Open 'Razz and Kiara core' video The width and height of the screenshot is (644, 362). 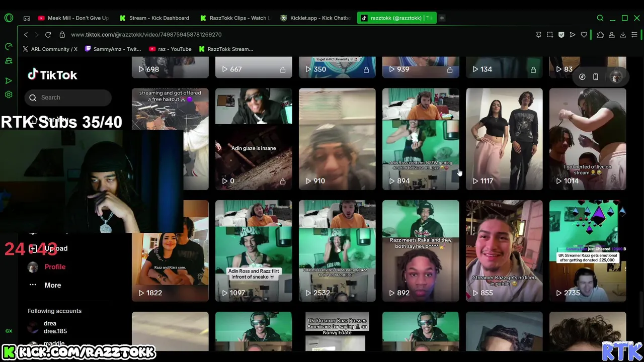point(170,251)
